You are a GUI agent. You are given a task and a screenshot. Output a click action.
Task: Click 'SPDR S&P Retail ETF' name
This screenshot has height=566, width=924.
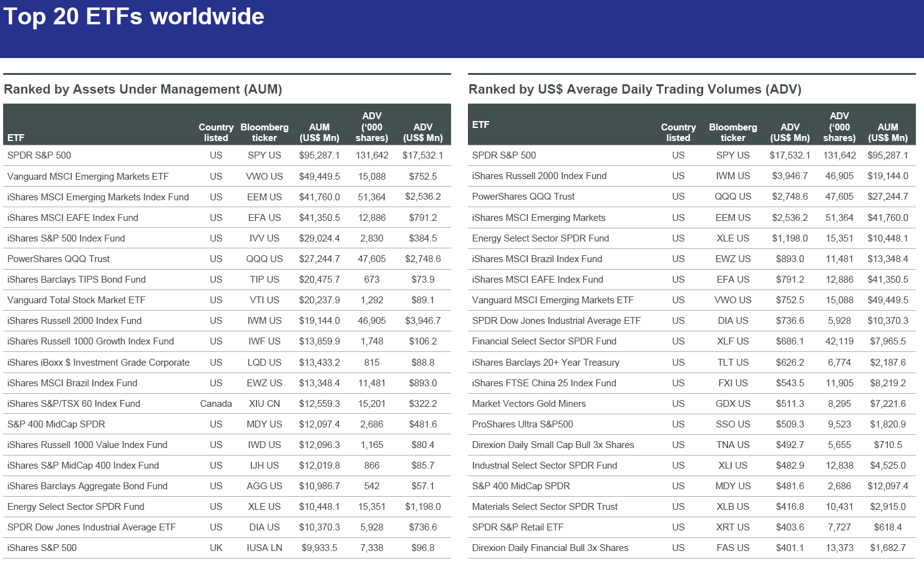click(x=518, y=527)
